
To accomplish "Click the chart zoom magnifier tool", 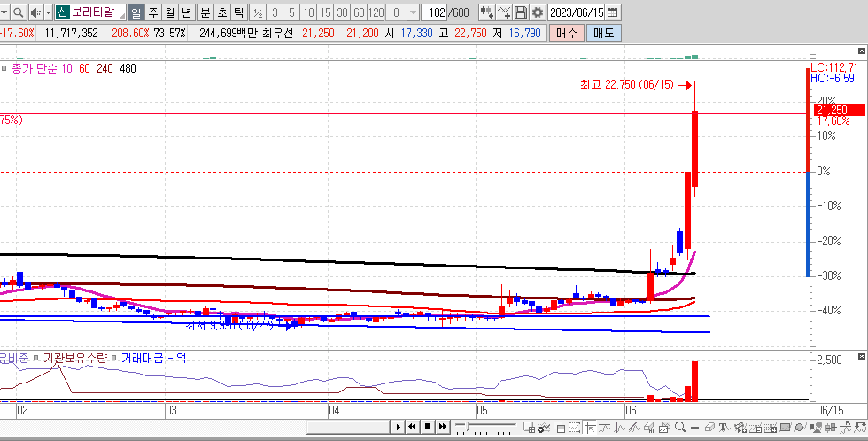I will coord(680,427).
